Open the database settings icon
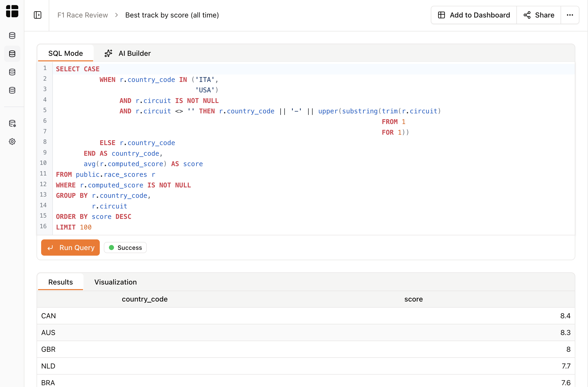 (12, 124)
